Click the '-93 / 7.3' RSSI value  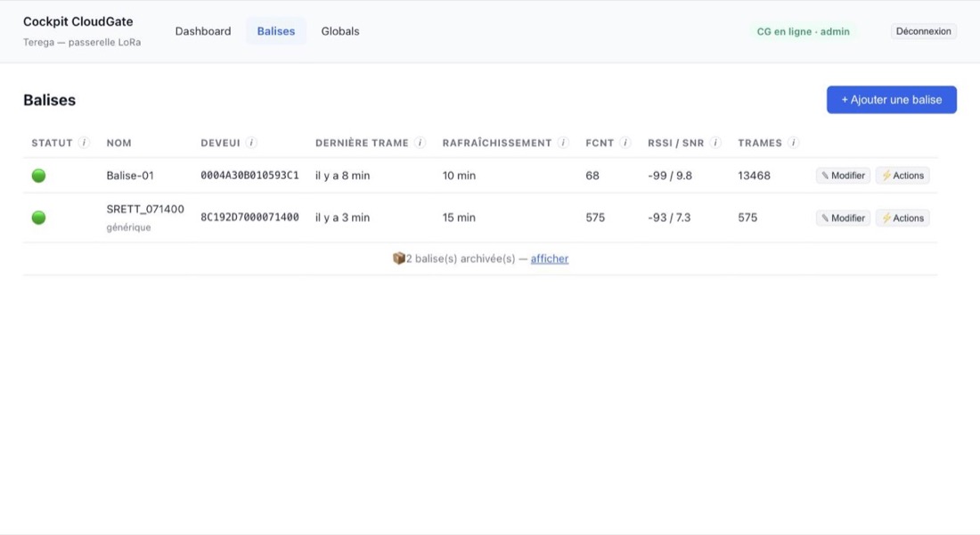tap(669, 218)
